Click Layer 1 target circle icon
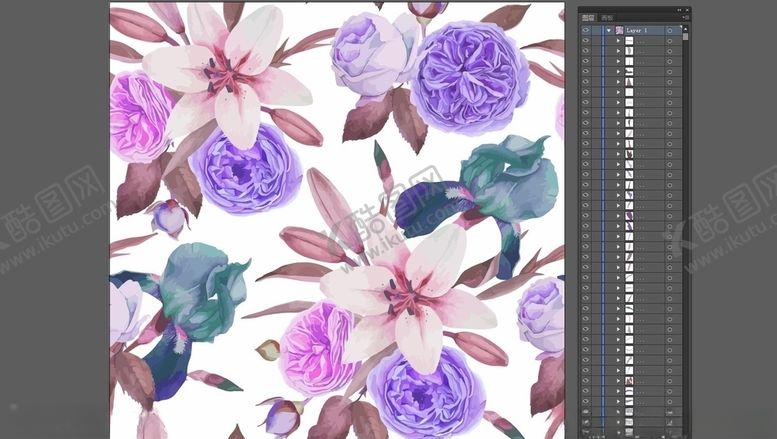 (x=669, y=31)
